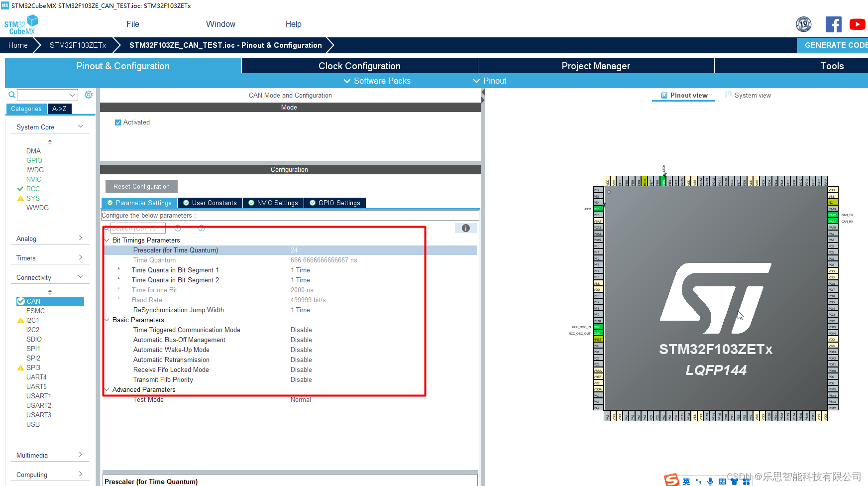
Task: Click the System view grid icon
Action: click(729, 95)
